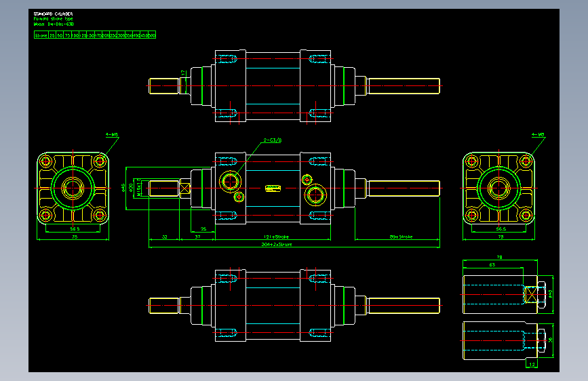Click the large right port circle on front view
Viewport: 588px width, 381px height.
coord(315,195)
